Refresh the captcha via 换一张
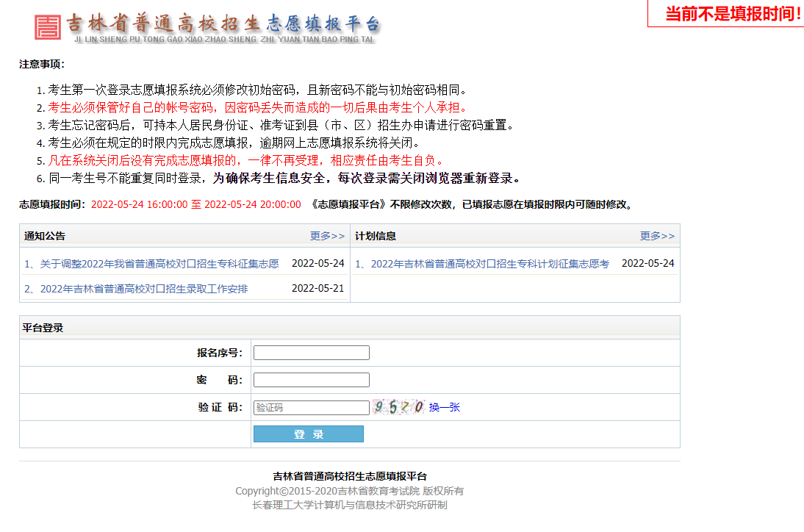The height and width of the screenshot is (532, 804). (x=445, y=407)
